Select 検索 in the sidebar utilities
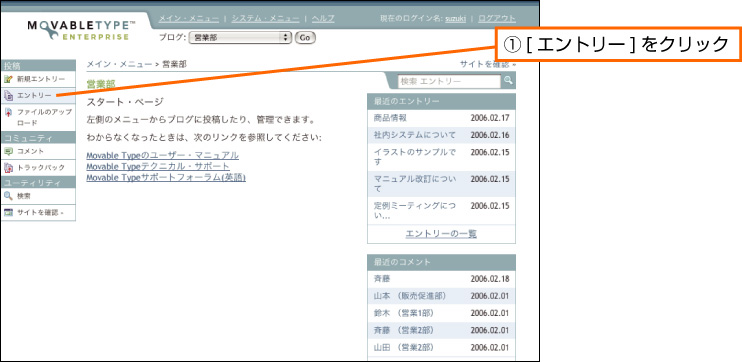Screen dimensions: 742x362 coord(24,196)
